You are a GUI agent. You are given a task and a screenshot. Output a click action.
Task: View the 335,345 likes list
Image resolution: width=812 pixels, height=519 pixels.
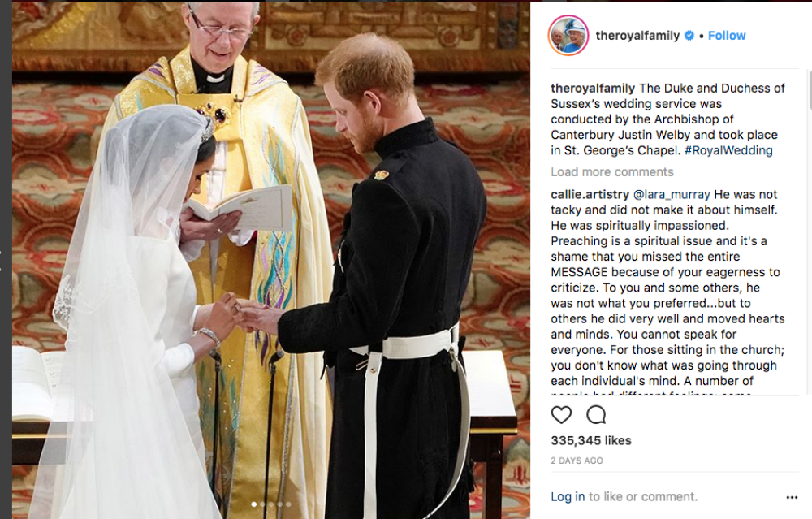click(591, 440)
